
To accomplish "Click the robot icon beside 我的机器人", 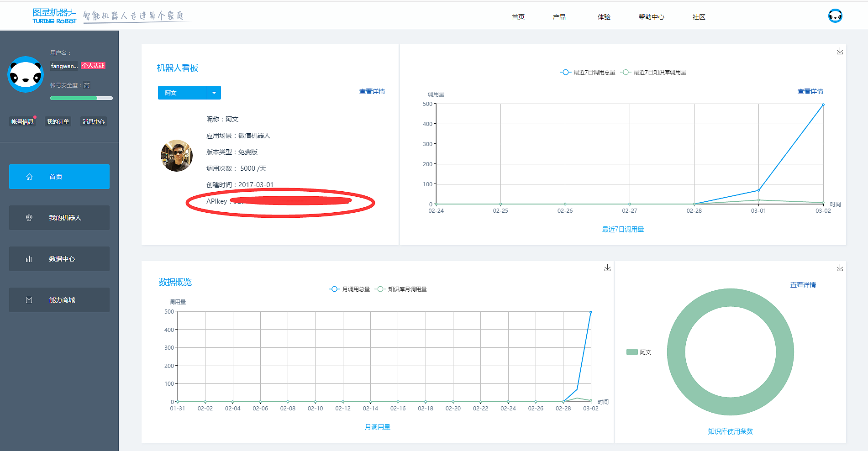I will pos(29,218).
